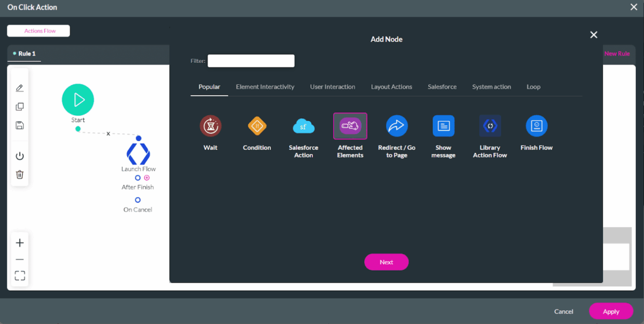Zoom out with the minus icon

(x=19, y=260)
